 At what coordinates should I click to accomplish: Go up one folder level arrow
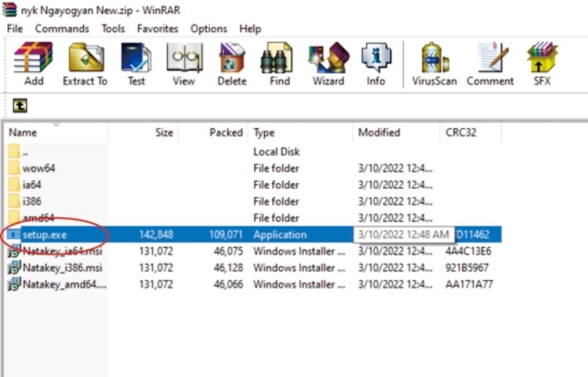20,106
